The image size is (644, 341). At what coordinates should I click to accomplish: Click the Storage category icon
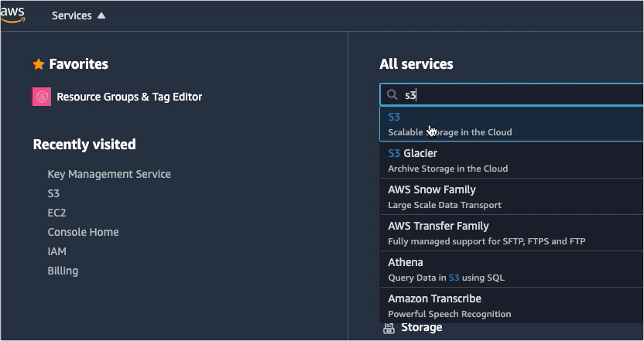(x=389, y=329)
